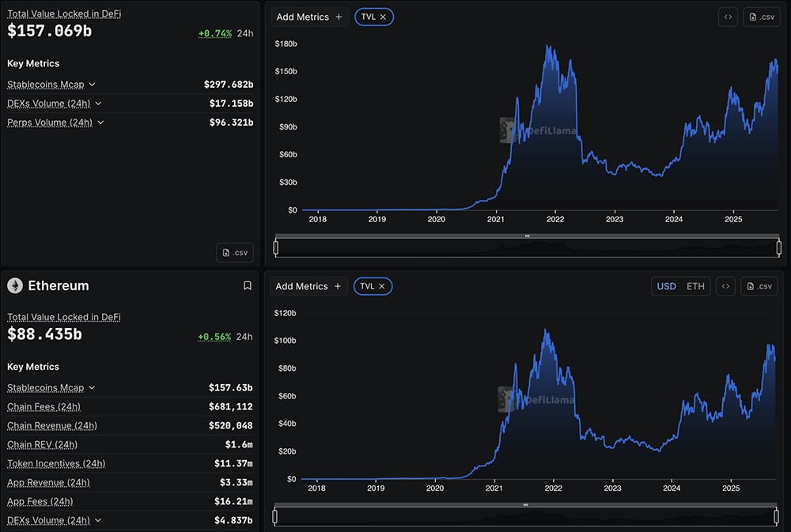Click the Chain Fees (24h) label
This screenshot has height=532, width=791.
pos(44,406)
